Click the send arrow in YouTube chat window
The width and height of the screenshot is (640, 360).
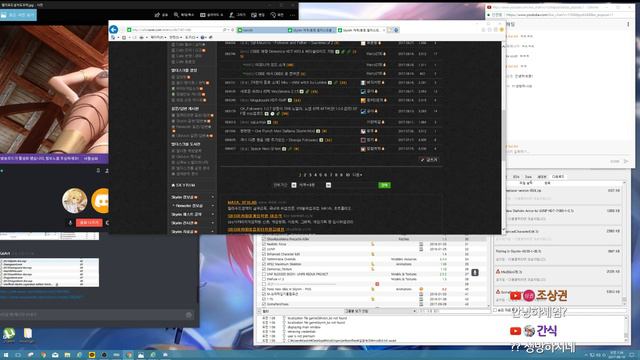626,161
